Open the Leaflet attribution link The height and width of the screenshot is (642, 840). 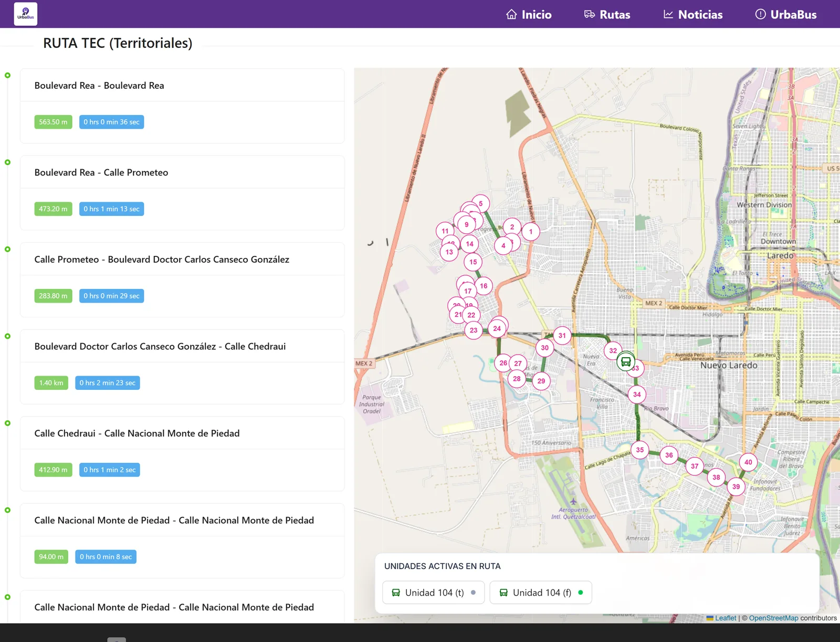click(726, 618)
